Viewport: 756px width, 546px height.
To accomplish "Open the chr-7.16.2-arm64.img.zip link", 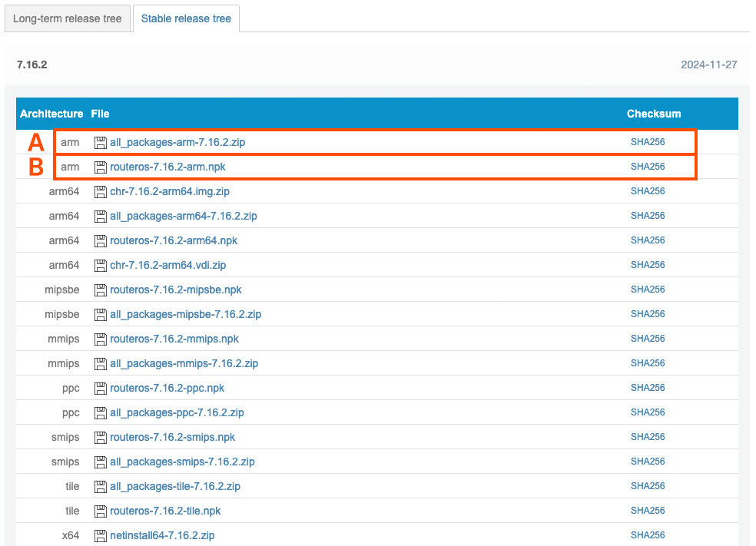I will click(170, 192).
